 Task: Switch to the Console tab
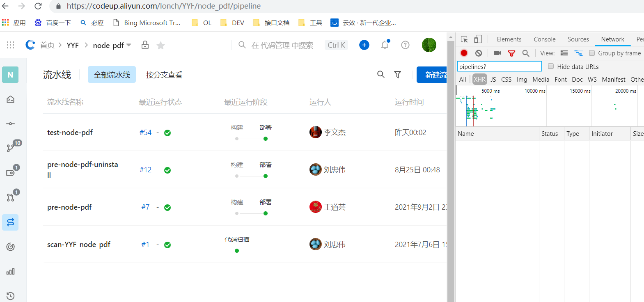tap(545, 39)
